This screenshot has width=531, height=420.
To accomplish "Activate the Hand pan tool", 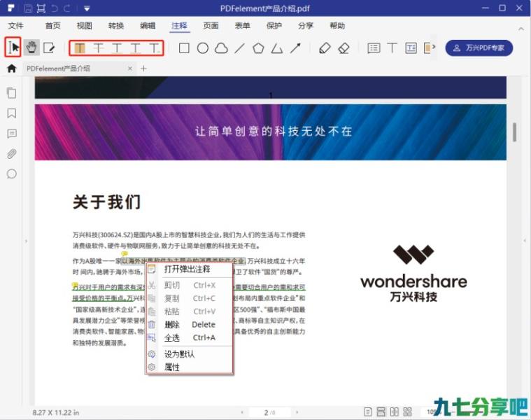I will click(x=31, y=48).
